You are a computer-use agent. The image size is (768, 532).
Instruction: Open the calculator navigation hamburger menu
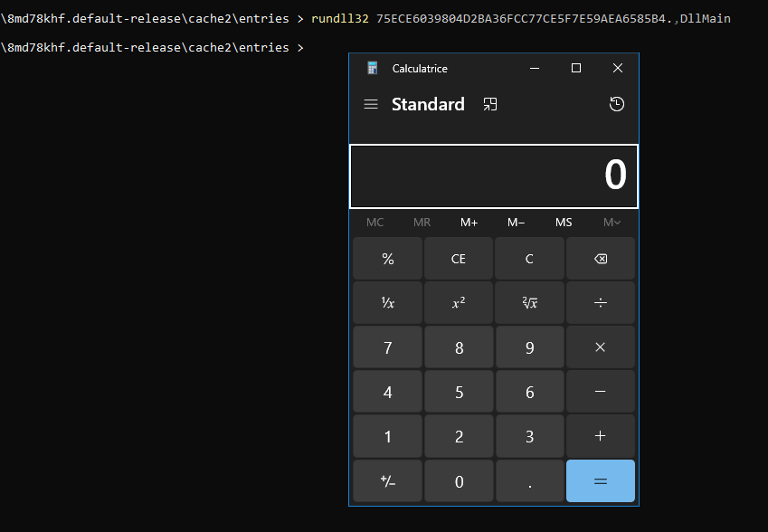pyautogui.click(x=370, y=104)
